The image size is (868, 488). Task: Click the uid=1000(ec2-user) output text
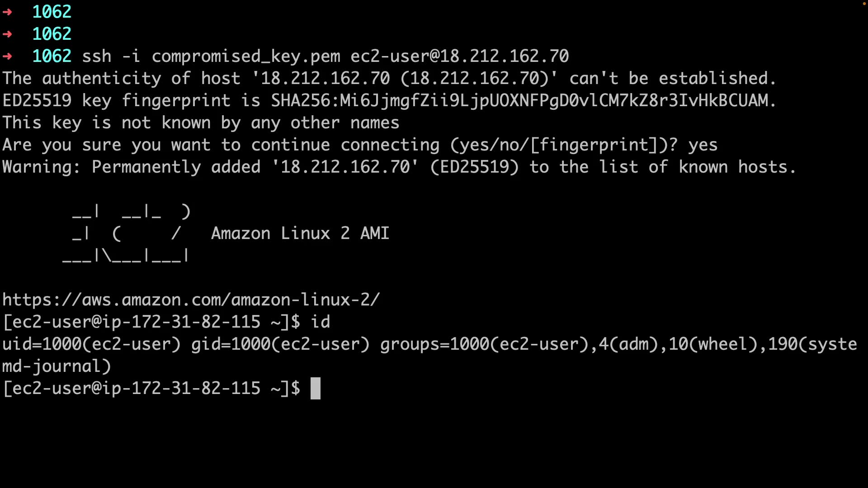[x=91, y=344]
